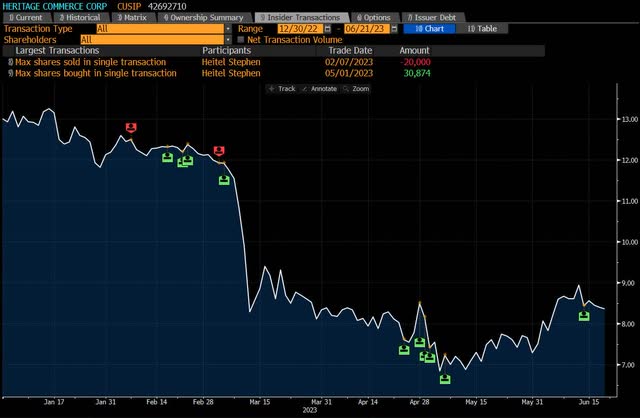Click Heitel Stephen in the shares bought row
Screen dimensions: 640x418
[231, 73]
